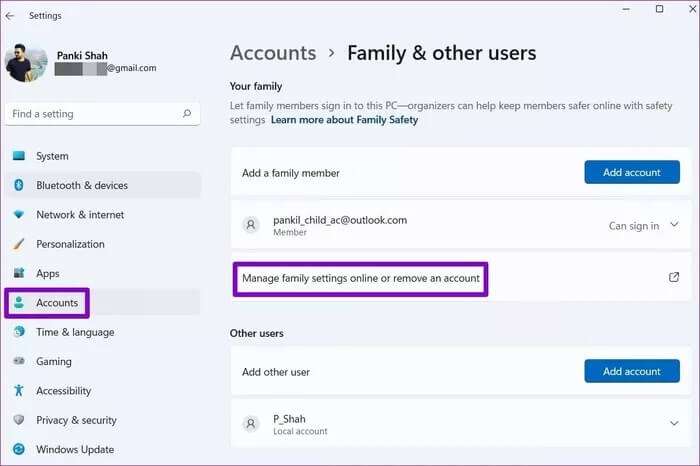Open Network & internet section
700x466 pixels.
click(103, 215)
